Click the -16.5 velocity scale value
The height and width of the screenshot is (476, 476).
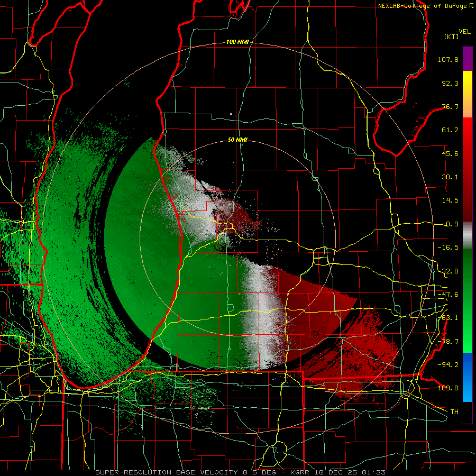click(448, 248)
